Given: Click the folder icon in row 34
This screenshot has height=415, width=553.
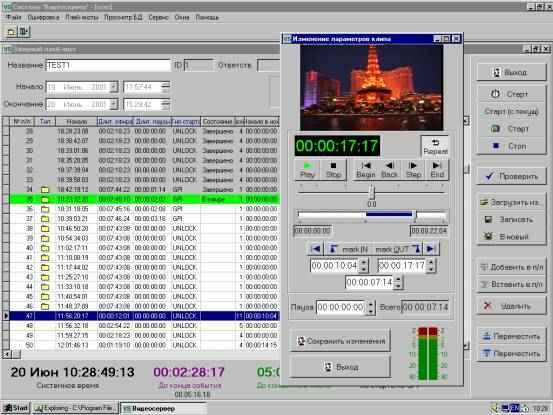Looking at the screenshot, I should pyautogui.click(x=45, y=190).
